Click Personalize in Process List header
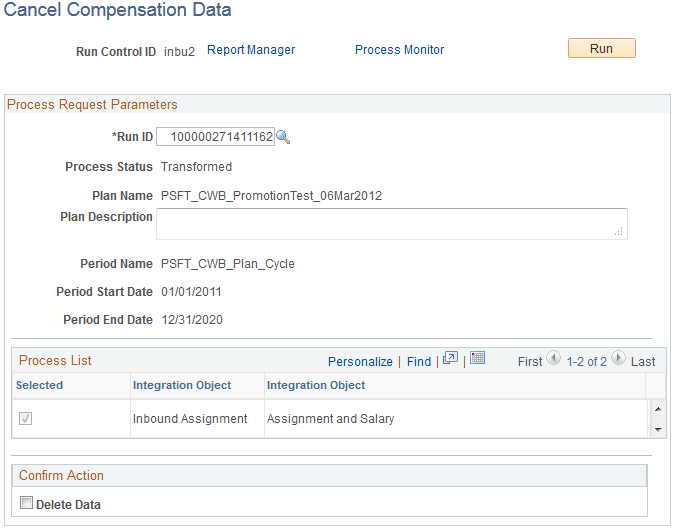Viewport: 674px width, 529px height. 360,361
